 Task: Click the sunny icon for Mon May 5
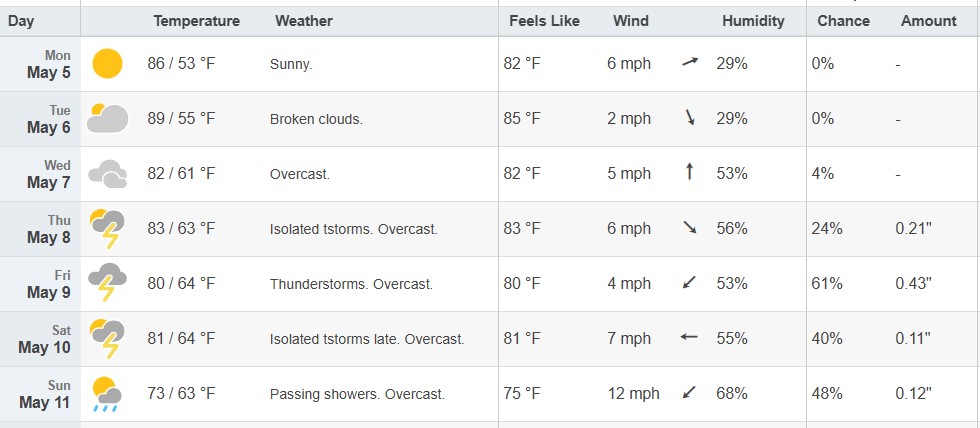coord(108,64)
